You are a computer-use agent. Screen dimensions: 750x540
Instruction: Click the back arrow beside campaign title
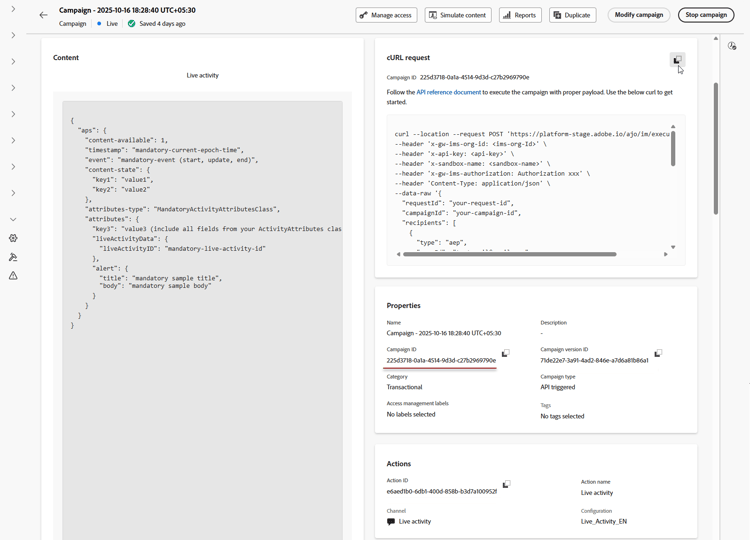[x=43, y=15]
